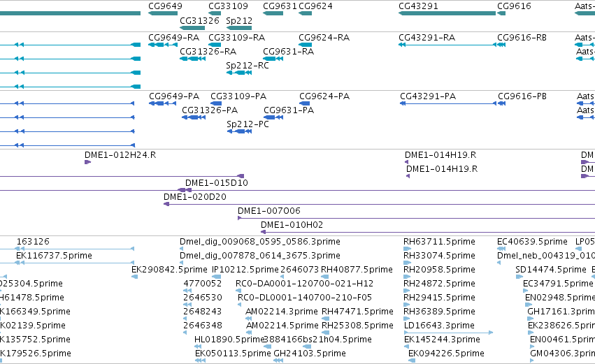Select the 2646073 EST label
This screenshot has height=364, width=595.
300,270
